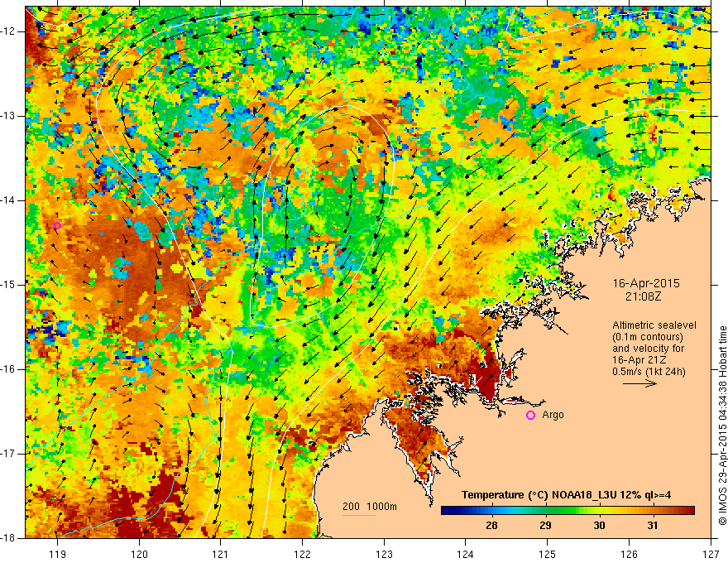Click the '0.5m/s (1kt 24h)' scale label
This screenshot has width=728, height=563.
click(649, 372)
